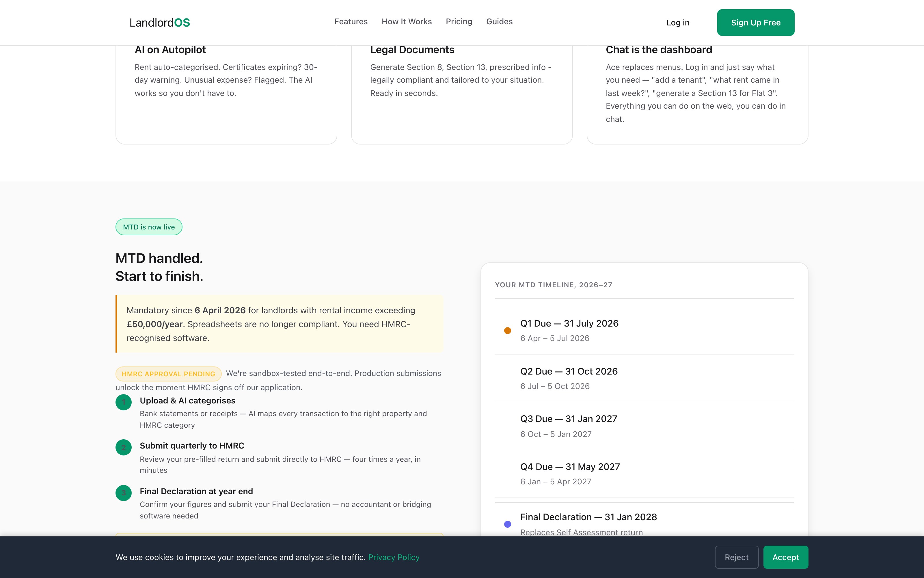924x578 pixels.
Task: Click the step 3 circle icon
Action: [124, 493]
